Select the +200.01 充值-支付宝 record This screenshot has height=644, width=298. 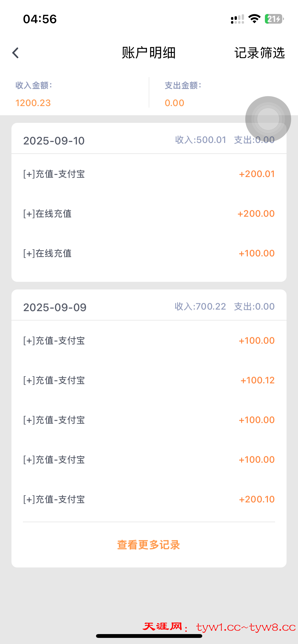[149, 174]
